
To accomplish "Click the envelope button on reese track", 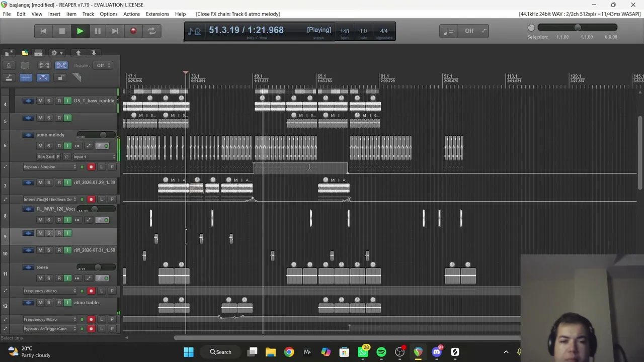I will click(x=89, y=278).
